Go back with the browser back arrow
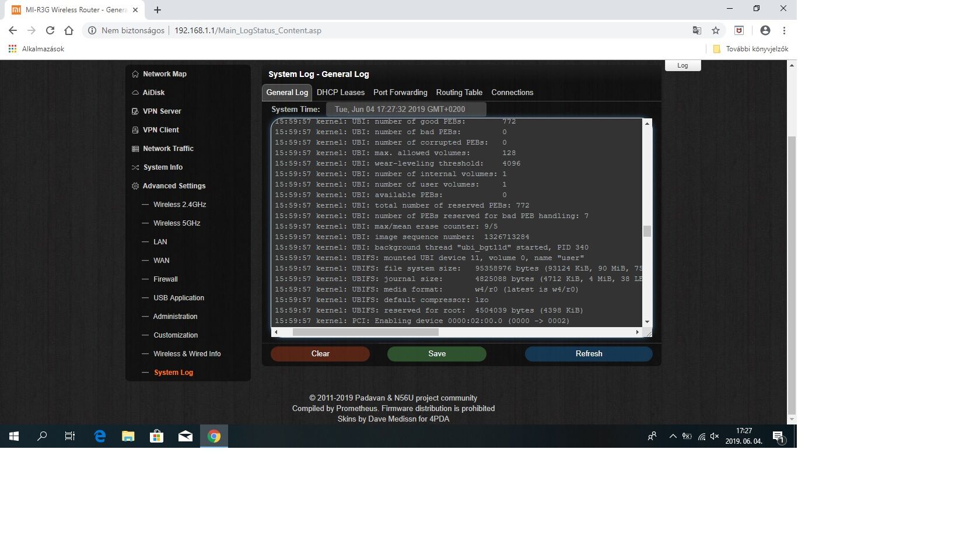Viewport: 980px width, 551px height. pyautogui.click(x=13, y=30)
